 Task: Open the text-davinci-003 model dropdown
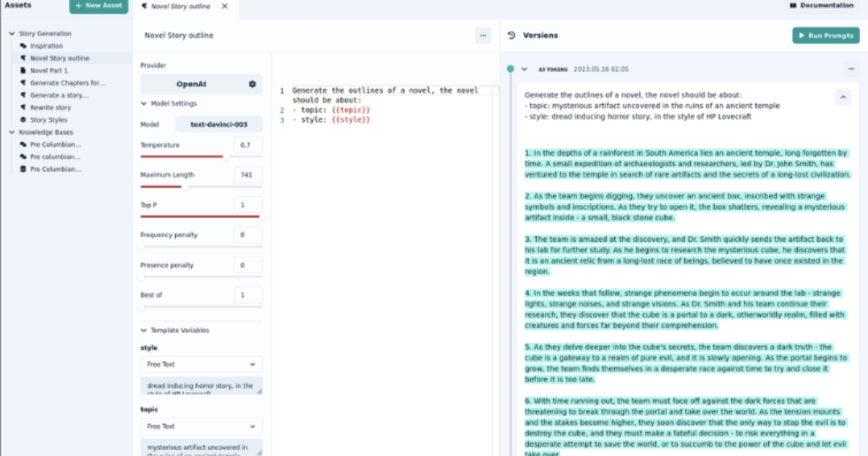[x=219, y=124]
